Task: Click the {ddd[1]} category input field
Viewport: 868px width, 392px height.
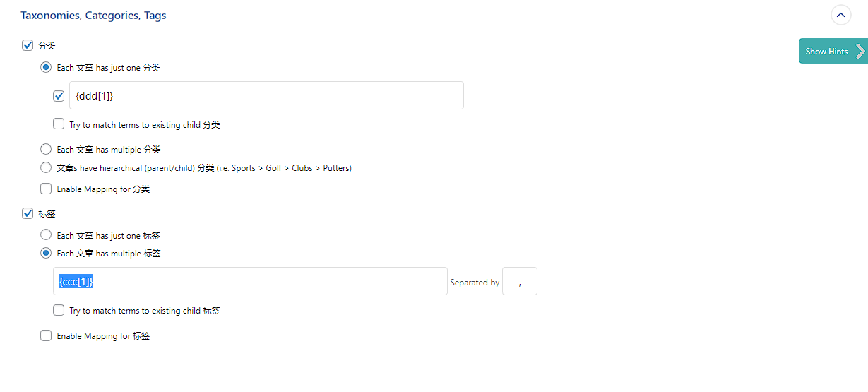Action: click(266, 95)
